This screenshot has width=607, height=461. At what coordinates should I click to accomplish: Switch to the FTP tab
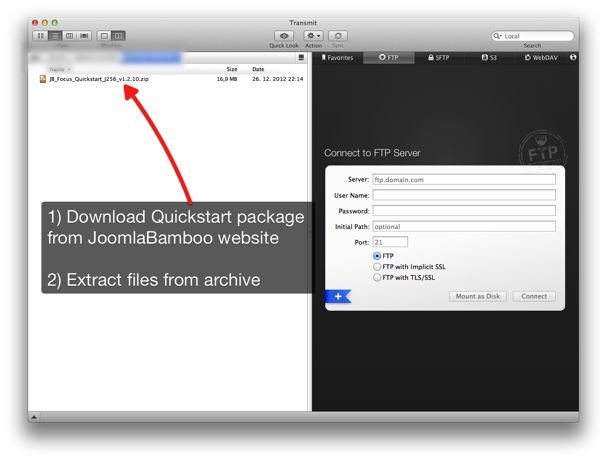pyautogui.click(x=389, y=58)
